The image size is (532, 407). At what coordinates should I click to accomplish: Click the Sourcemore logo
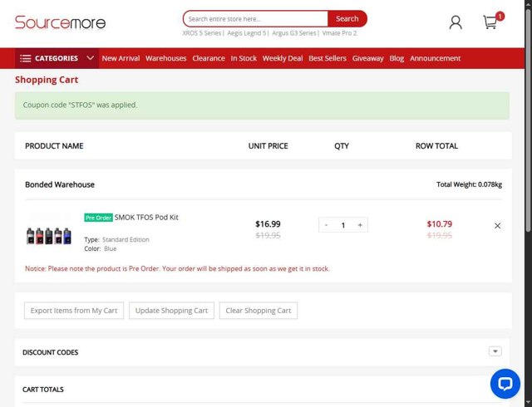click(61, 22)
